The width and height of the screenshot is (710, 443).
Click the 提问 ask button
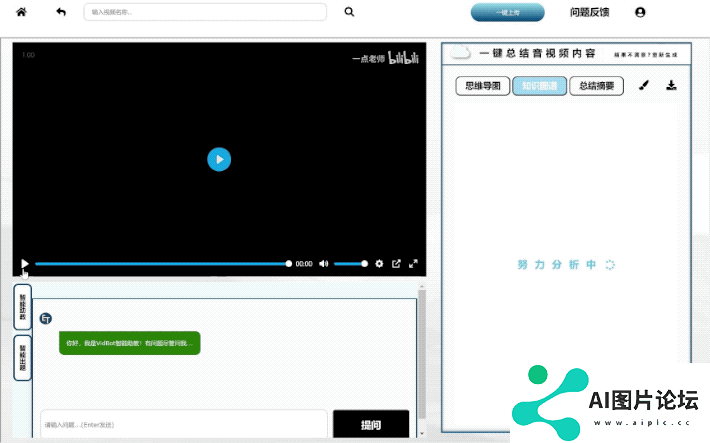(371, 424)
